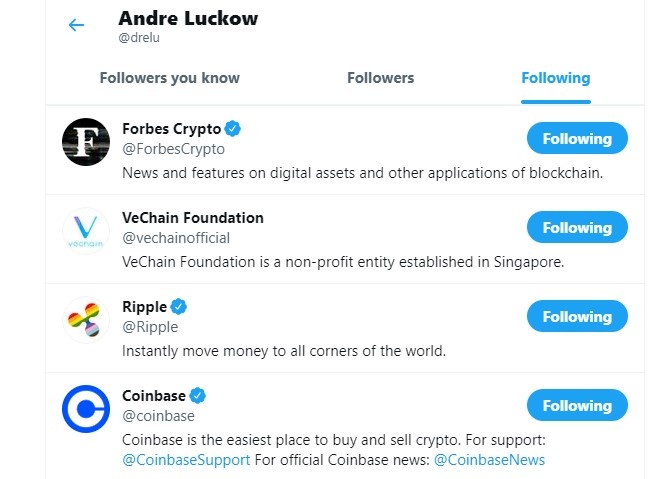Click the Ripple profile avatar
Viewport: 663px width, 479px height.
[85, 319]
